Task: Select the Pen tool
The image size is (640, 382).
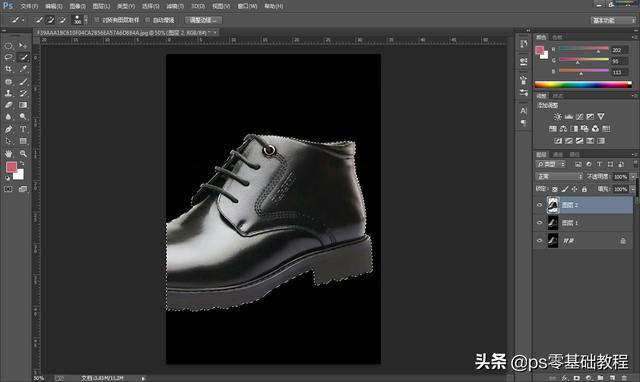Action: 8,129
